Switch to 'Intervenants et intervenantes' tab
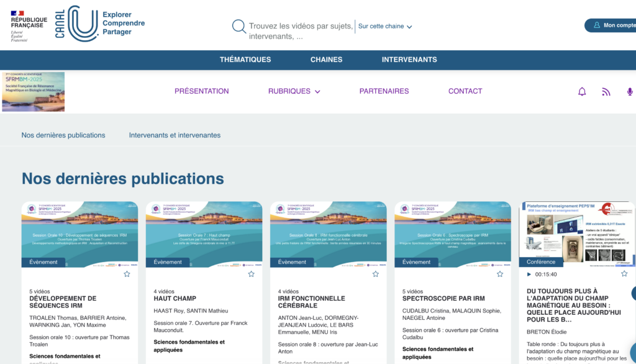 pyautogui.click(x=175, y=135)
